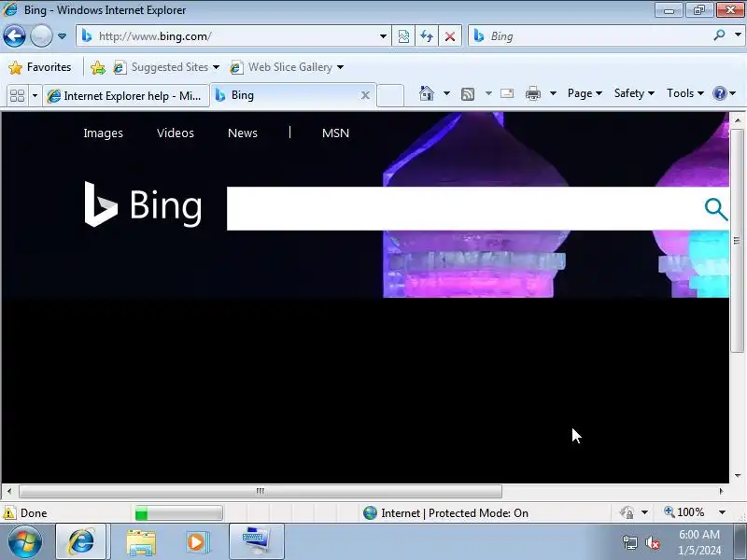Open the Page menu

pyautogui.click(x=585, y=93)
